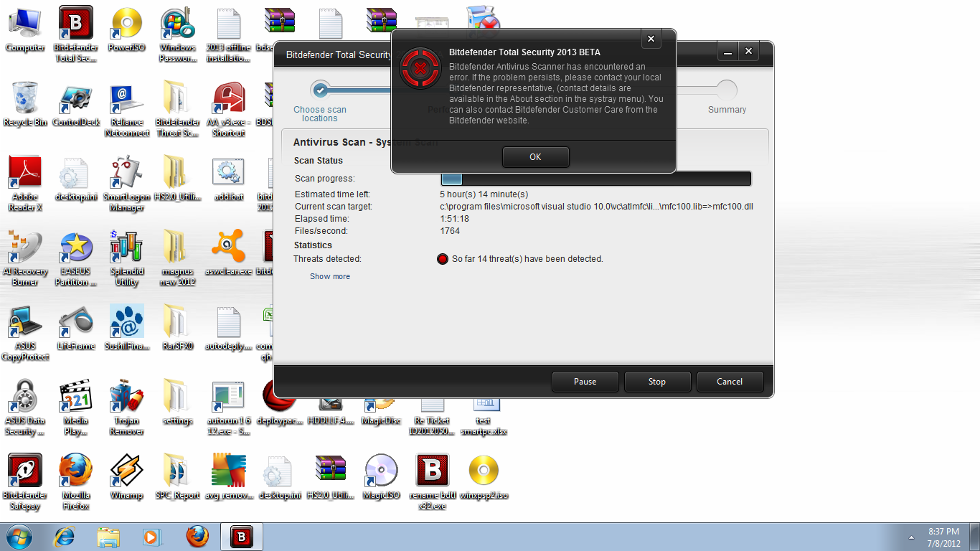
Task: Open the SushilFina paw-print shortcut
Action: coord(127,328)
